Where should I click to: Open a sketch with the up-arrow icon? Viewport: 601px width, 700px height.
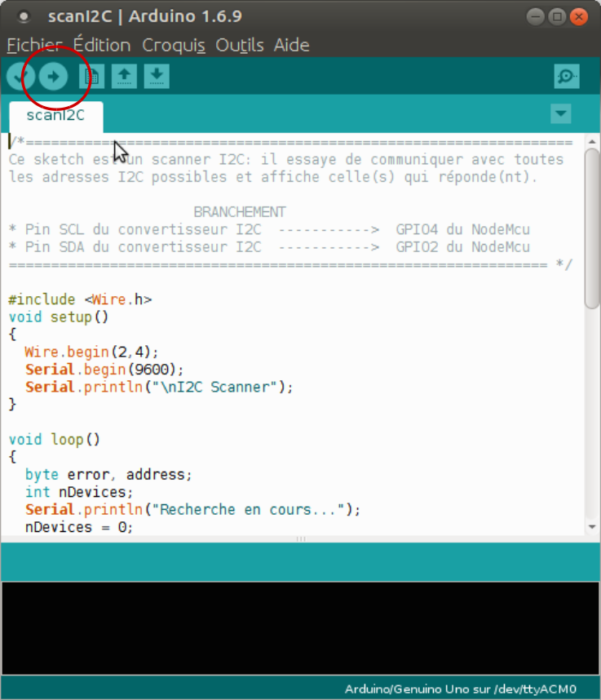click(124, 77)
